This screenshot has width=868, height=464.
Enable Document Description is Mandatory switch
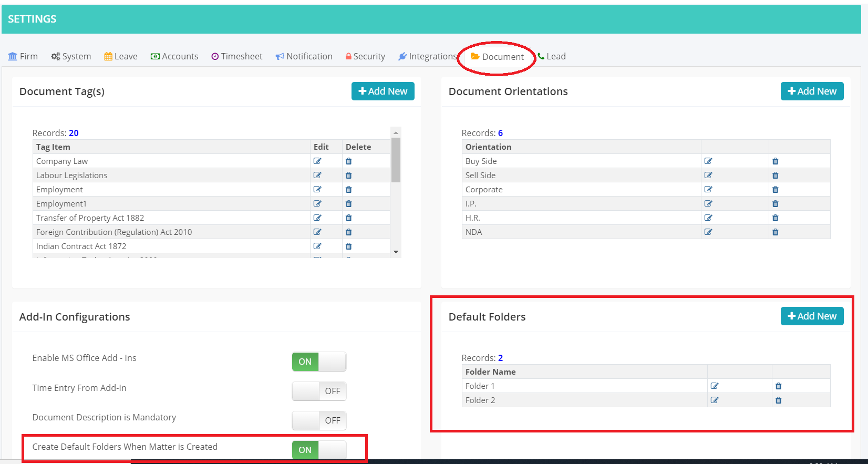point(319,420)
